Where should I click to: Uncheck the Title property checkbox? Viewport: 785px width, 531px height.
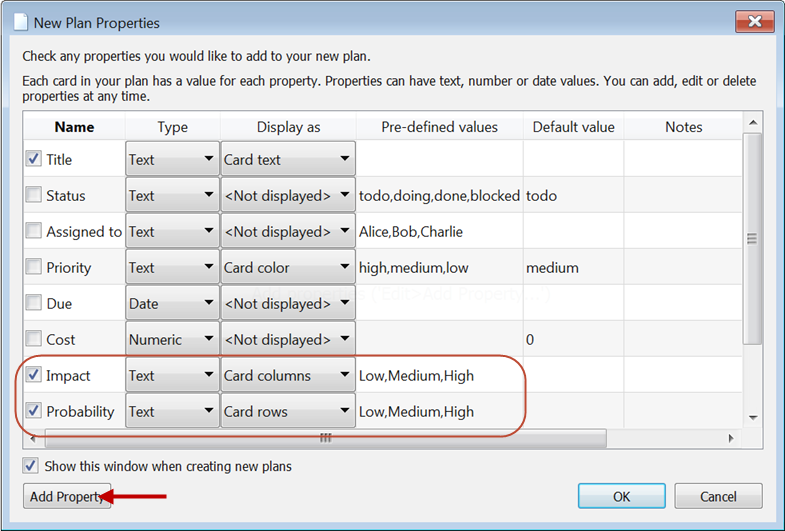tap(34, 159)
